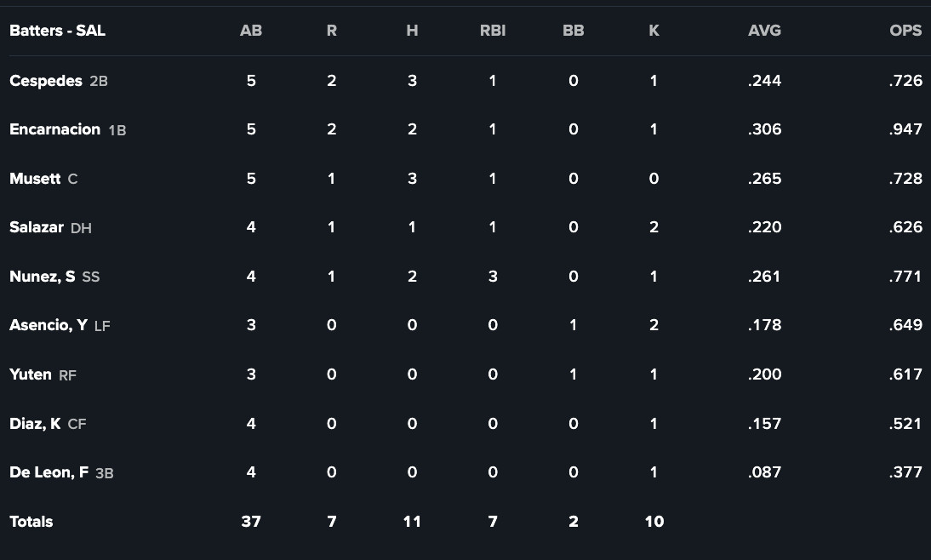Click the BB column header
The height and width of the screenshot is (560, 931).
pos(573,31)
